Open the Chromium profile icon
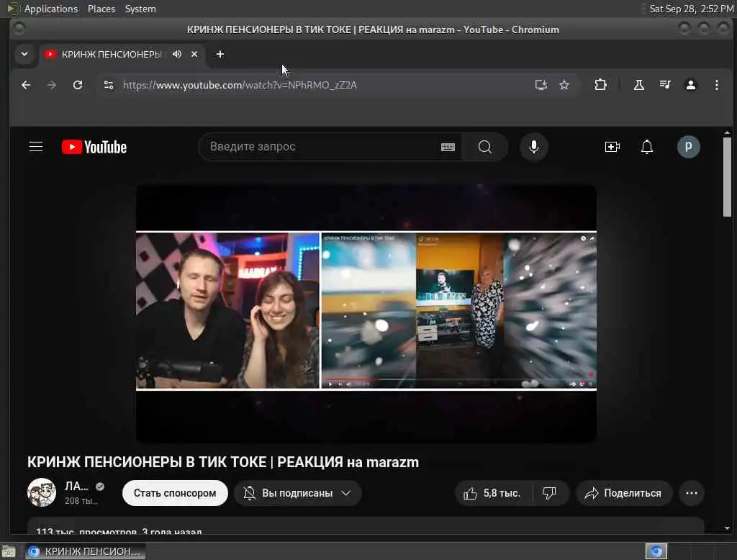The height and width of the screenshot is (560, 737). [x=690, y=85]
